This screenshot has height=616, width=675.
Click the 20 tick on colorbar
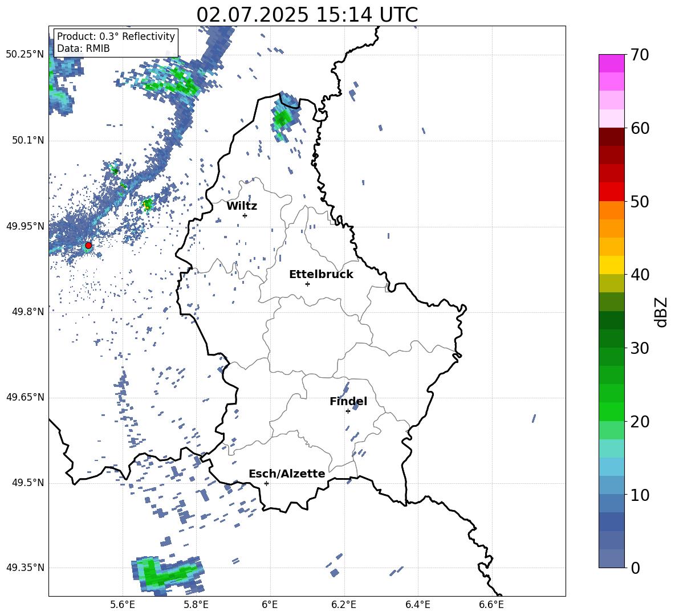[x=640, y=421]
